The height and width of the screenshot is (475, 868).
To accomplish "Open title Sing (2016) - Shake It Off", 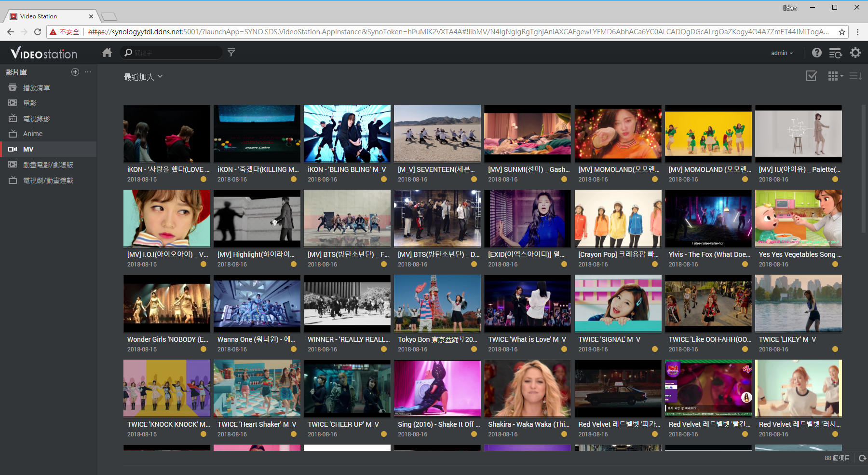I will coord(439,424).
